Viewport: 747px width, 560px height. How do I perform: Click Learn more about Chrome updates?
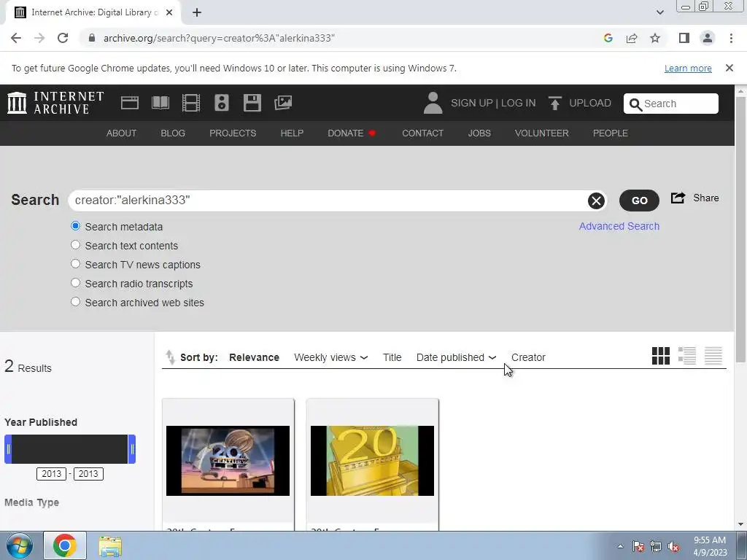688,68
